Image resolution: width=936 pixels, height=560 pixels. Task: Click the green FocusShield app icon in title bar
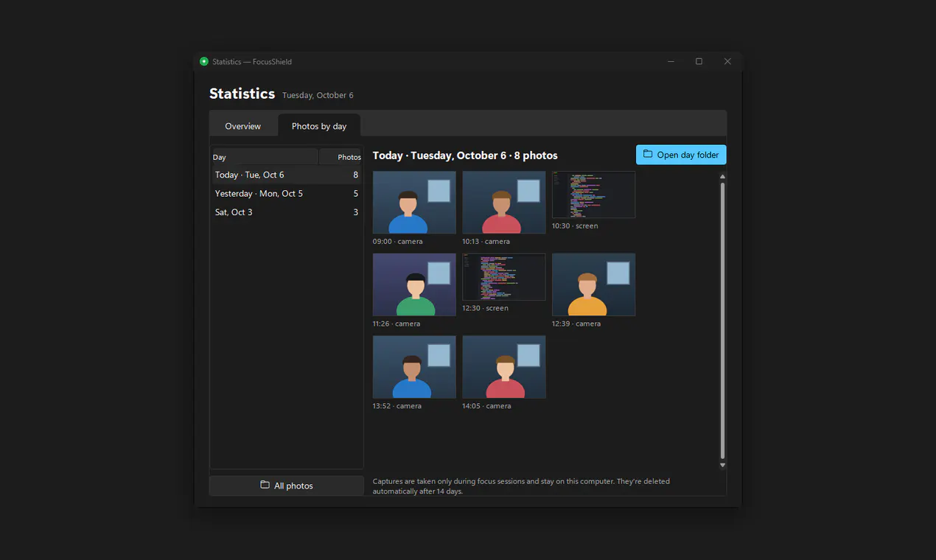(x=204, y=62)
